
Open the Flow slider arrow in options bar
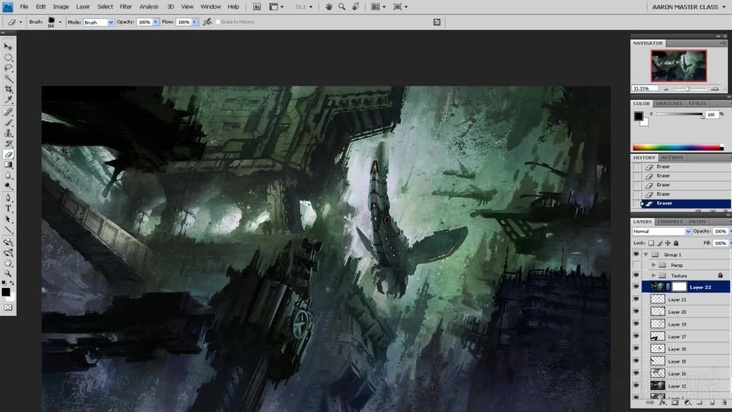coord(195,22)
